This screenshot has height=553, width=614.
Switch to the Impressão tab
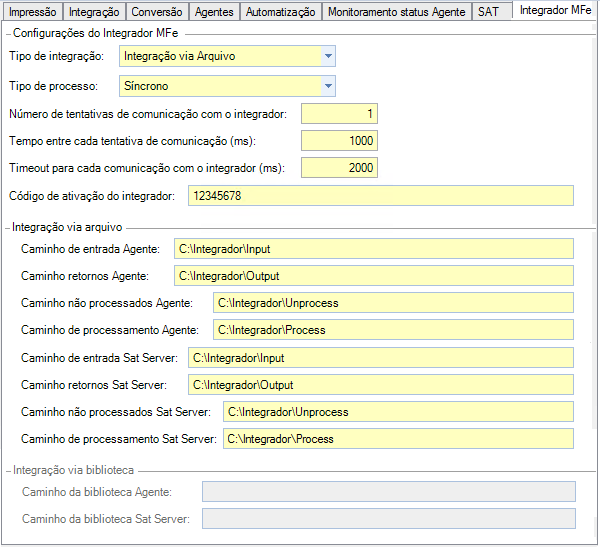tap(32, 12)
